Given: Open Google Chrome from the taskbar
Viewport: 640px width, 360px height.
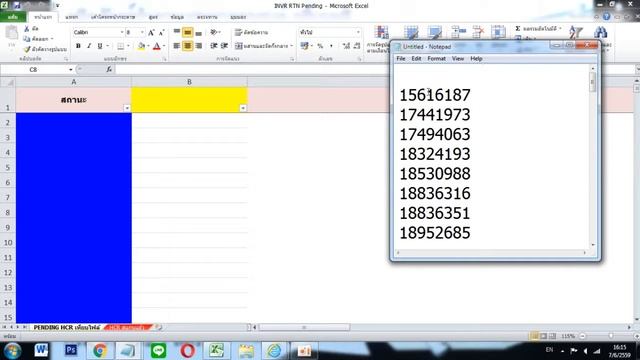Looking at the screenshot, I should pos(100,351).
